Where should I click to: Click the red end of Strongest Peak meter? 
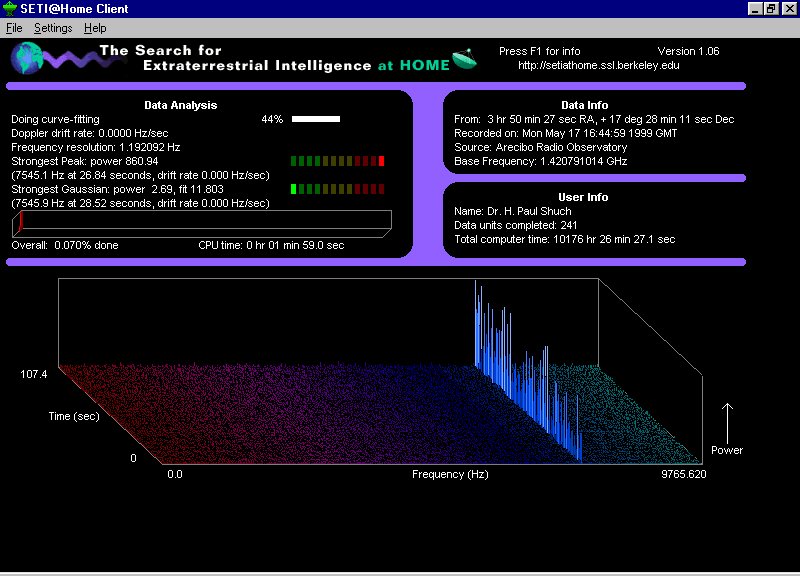click(x=381, y=161)
